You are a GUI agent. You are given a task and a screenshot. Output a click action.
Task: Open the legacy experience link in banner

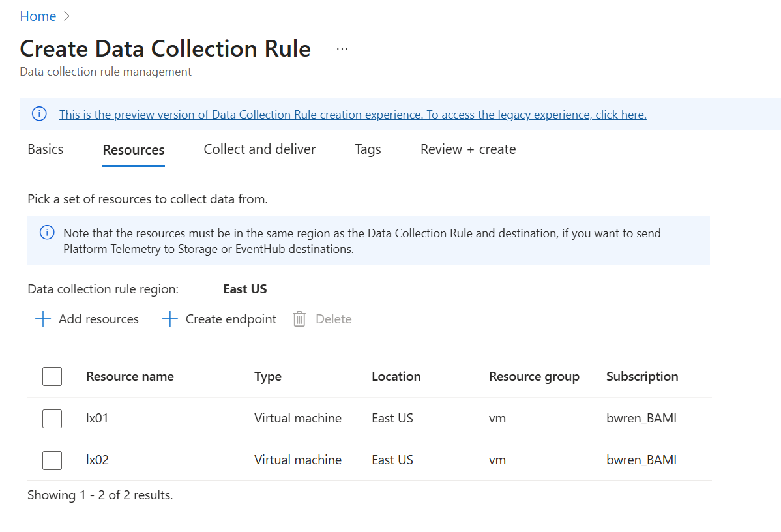(x=353, y=115)
